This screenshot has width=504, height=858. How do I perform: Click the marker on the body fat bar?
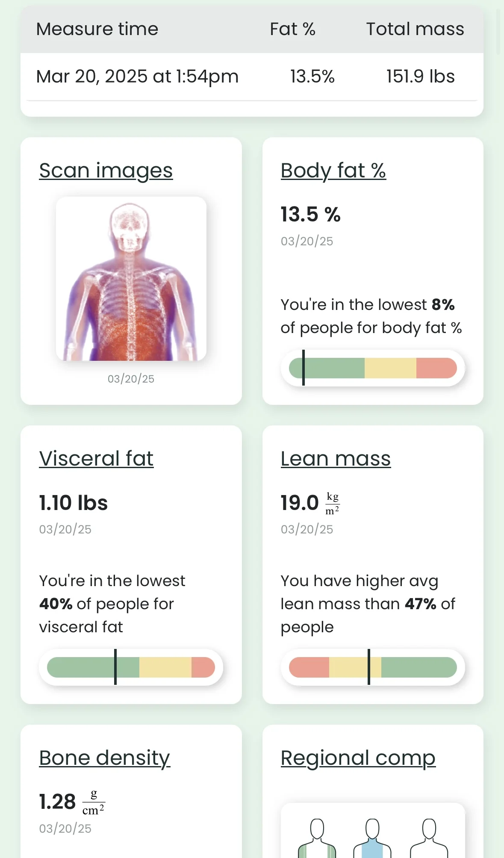coord(304,368)
